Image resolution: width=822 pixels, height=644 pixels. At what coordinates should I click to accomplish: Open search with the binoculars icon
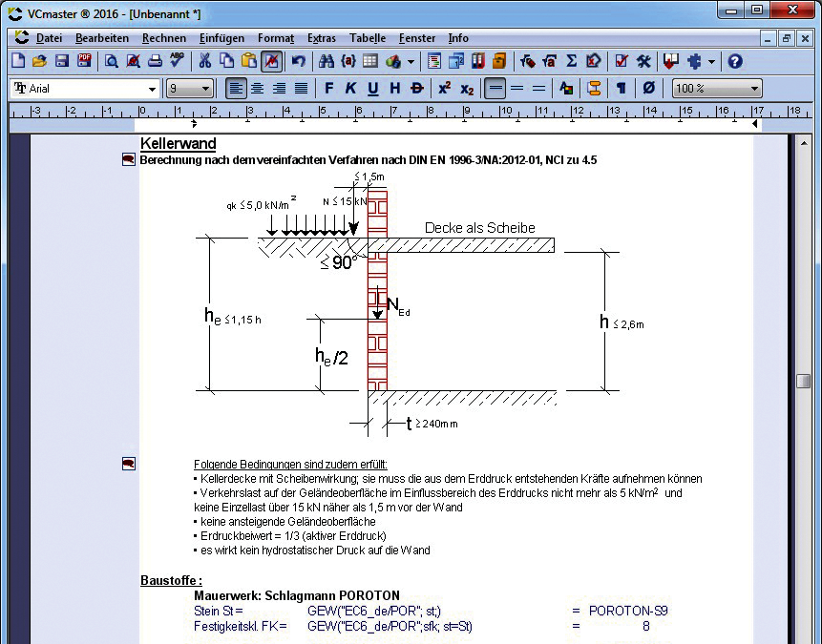click(x=327, y=61)
